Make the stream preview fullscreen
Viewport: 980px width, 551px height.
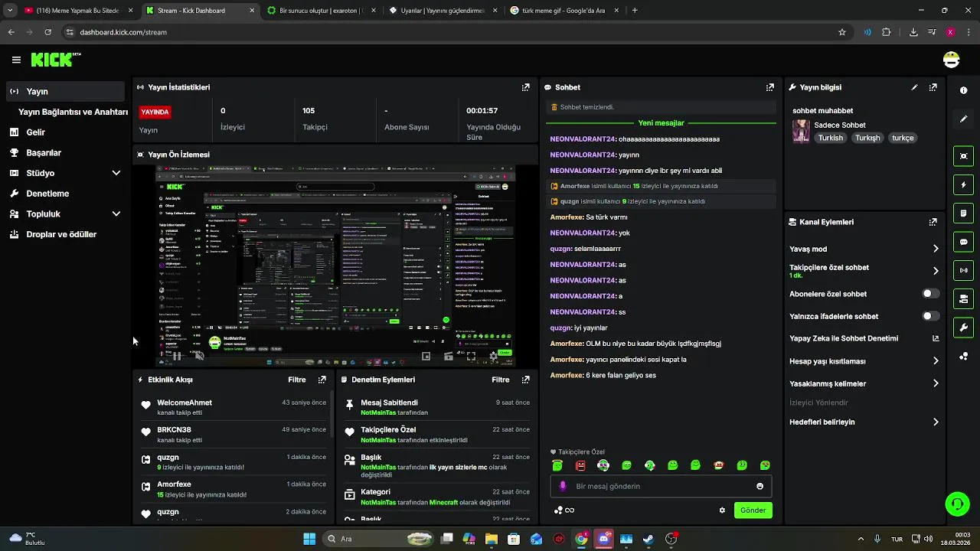point(471,356)
